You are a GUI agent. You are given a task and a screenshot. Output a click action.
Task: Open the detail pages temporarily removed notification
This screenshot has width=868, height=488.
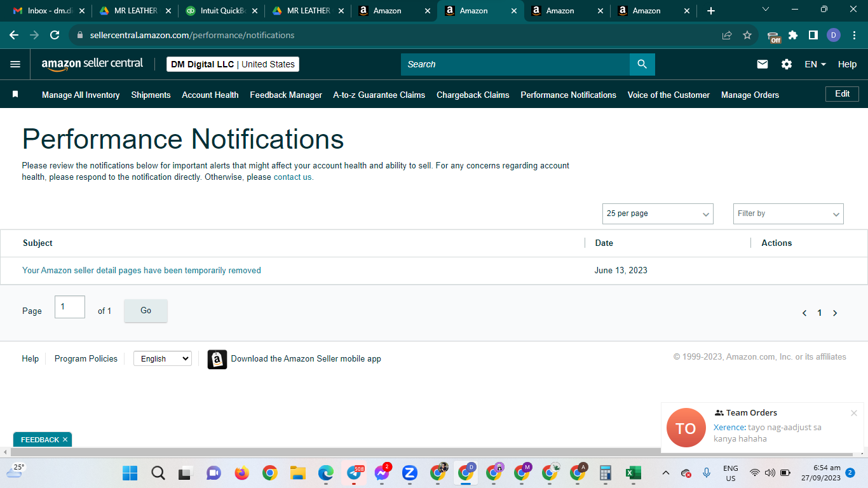(x=142, y=270)
